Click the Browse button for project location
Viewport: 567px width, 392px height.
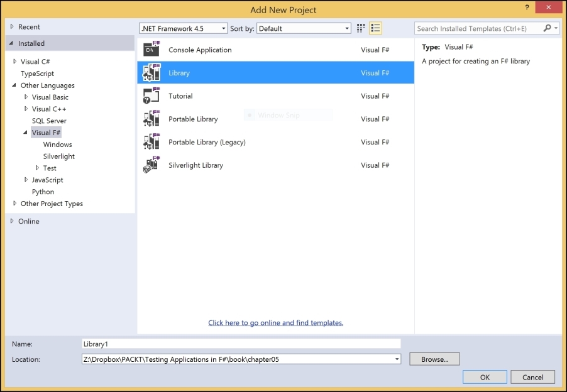tap(434, 359)
